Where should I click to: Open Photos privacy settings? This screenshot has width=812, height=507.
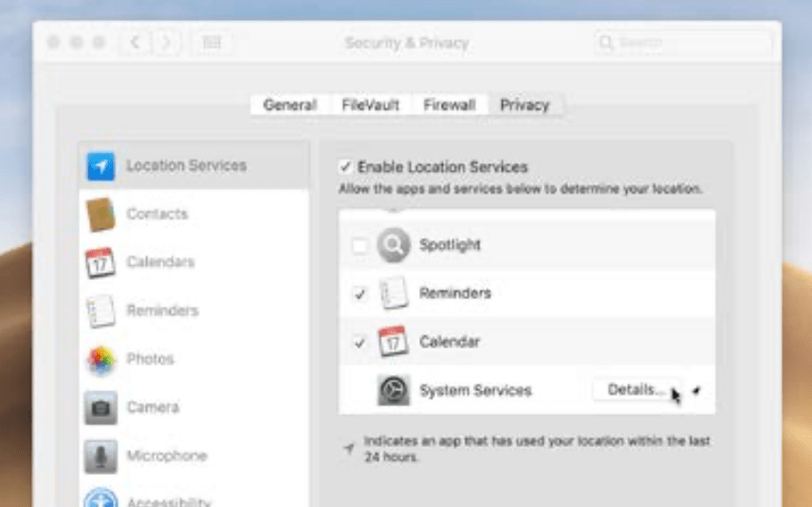pyautogui.click(x=150, y=359)
